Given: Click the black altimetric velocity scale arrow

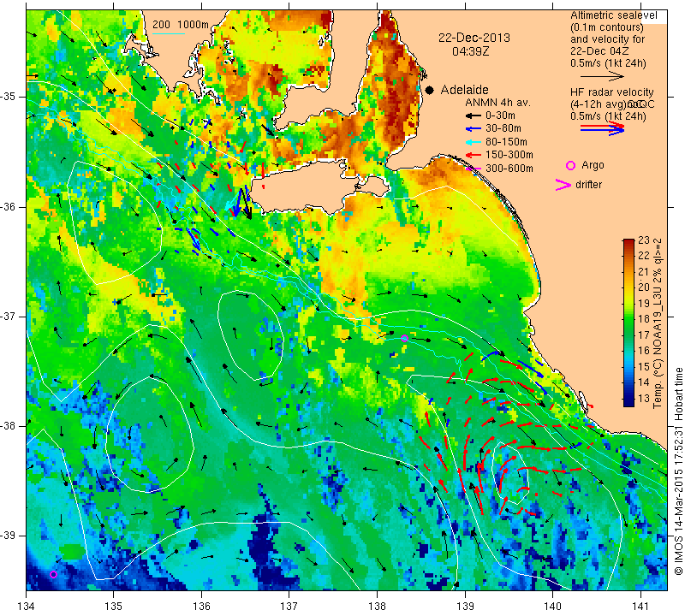Looking at the screenshot, I should pos(602,76).
